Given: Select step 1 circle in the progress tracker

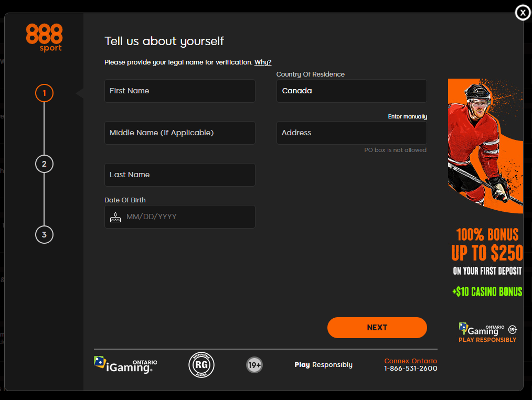Looking at the screenshot, I should point(44,93).
